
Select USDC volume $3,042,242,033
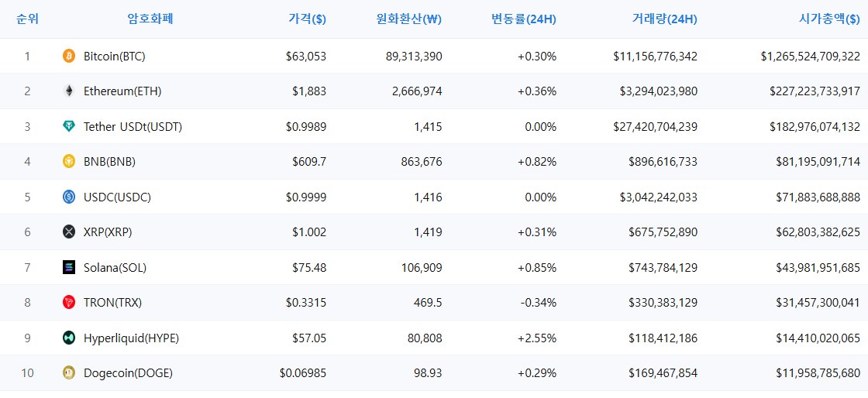click(x=659, y=197)
